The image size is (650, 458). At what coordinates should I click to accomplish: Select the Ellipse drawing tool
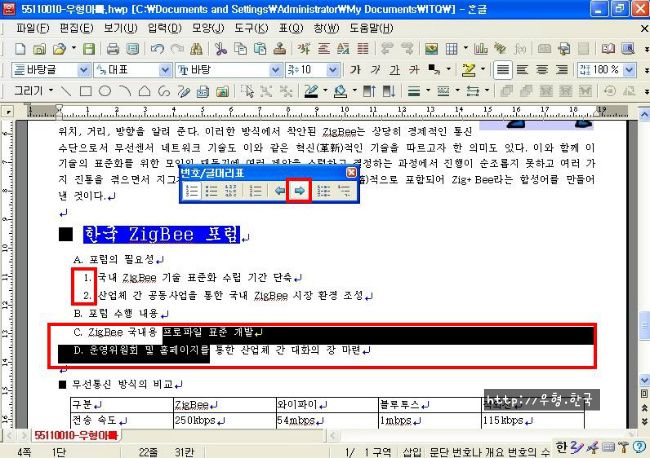105,91
